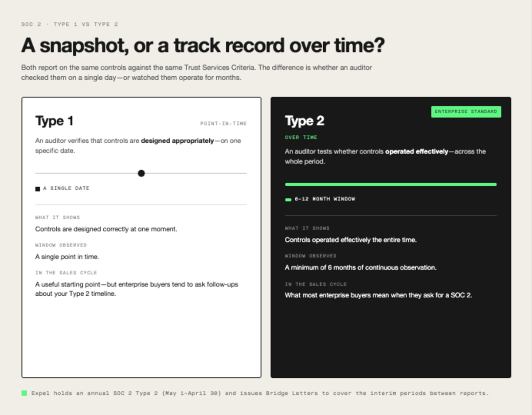Click the black square legend icon
The image size is (532, 415).
(x=38, y=189)
